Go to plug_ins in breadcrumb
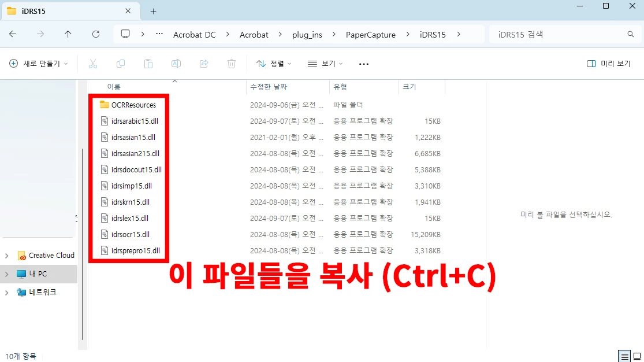The width and height of the screenshot is (644, 362). pyautogui.click(x=307, y=35)
